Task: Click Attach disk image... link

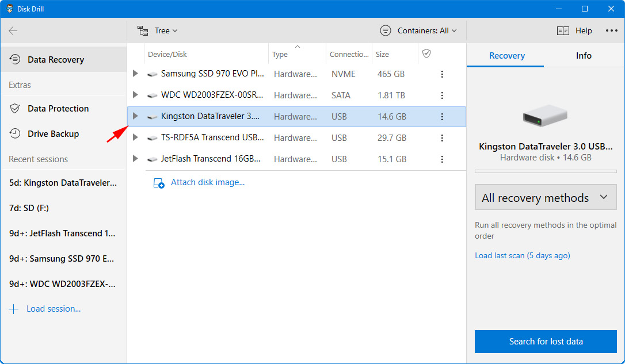Action: 208,182
